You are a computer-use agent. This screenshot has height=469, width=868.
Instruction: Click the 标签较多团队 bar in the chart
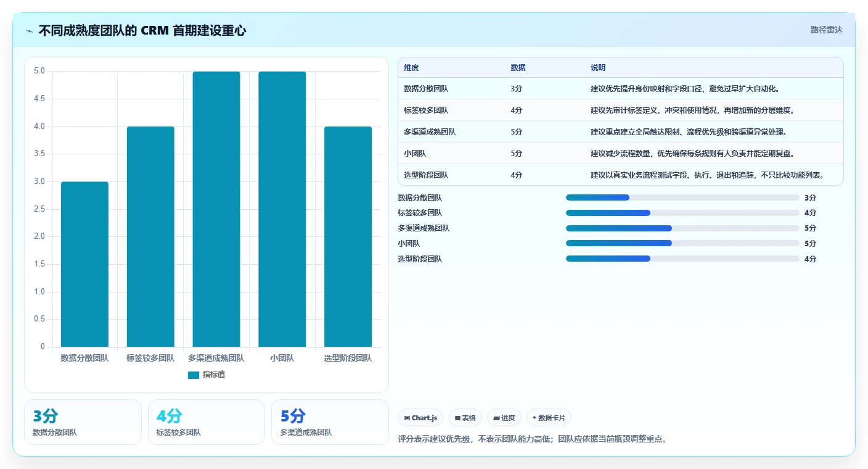point(150,236)
